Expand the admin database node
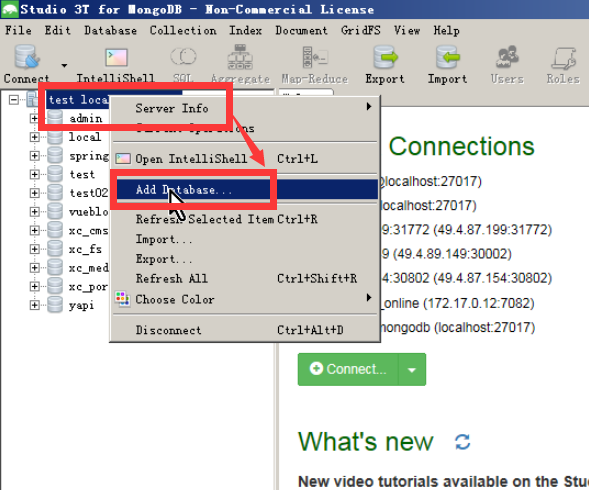The width and height of the screenshot is (589, 490). (34, 118)
